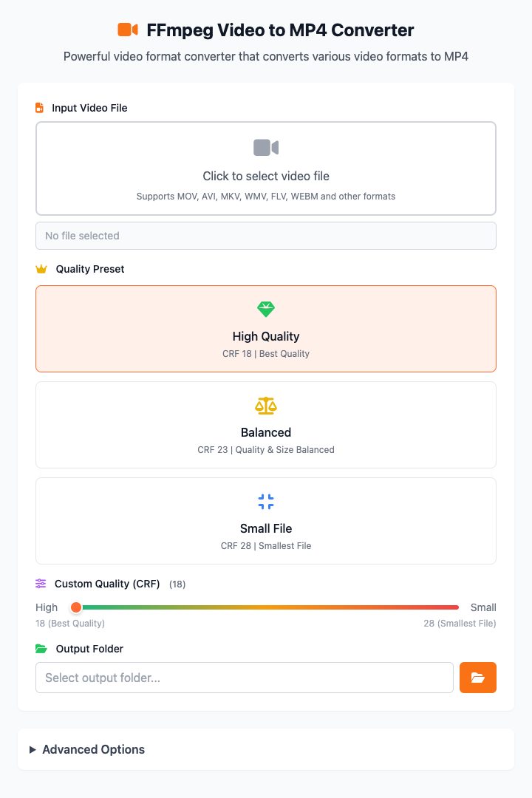This screenshot has height=798, width=532.
Task: Select the High Quality preset card
Action: (266, 329)
